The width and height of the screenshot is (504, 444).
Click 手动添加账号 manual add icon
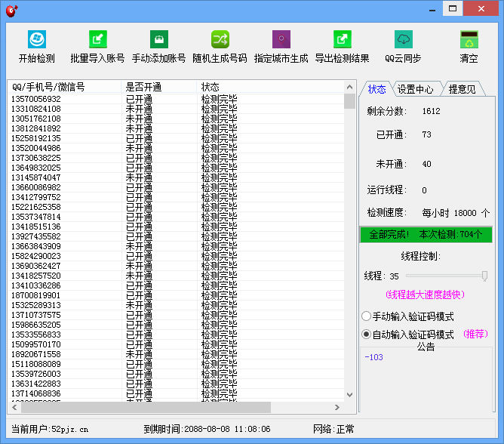(x=158, y=40)
